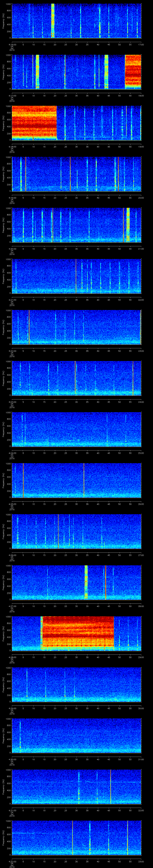Viewport: 153px width, 868px height.
Task: Select red vertical line near 43 s in 4:27:00 panel
Action: (106, 582)
